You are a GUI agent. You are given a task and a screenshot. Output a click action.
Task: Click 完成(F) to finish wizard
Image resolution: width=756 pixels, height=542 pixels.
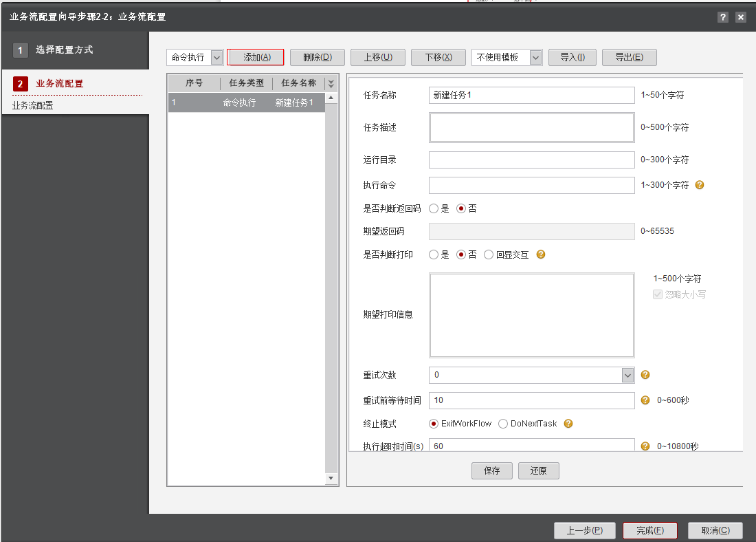[650, 530]
